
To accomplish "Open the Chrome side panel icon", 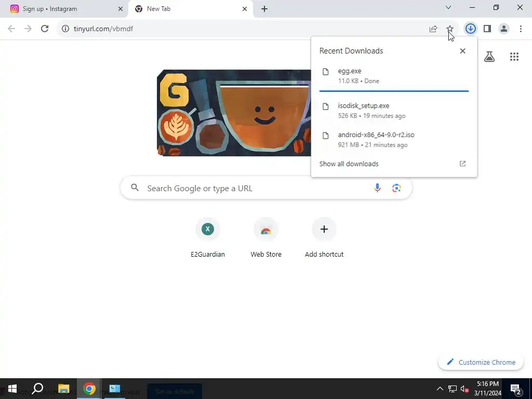I will [487, 29].
